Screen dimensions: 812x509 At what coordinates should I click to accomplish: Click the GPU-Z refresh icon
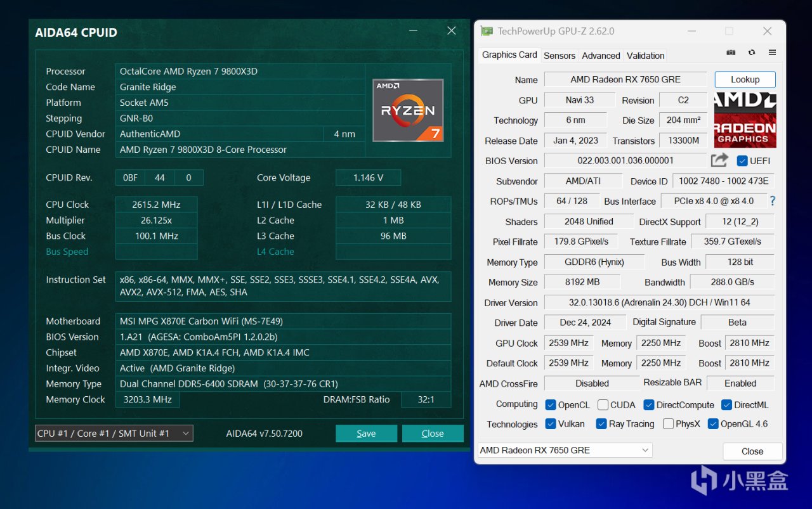(752, 53)
